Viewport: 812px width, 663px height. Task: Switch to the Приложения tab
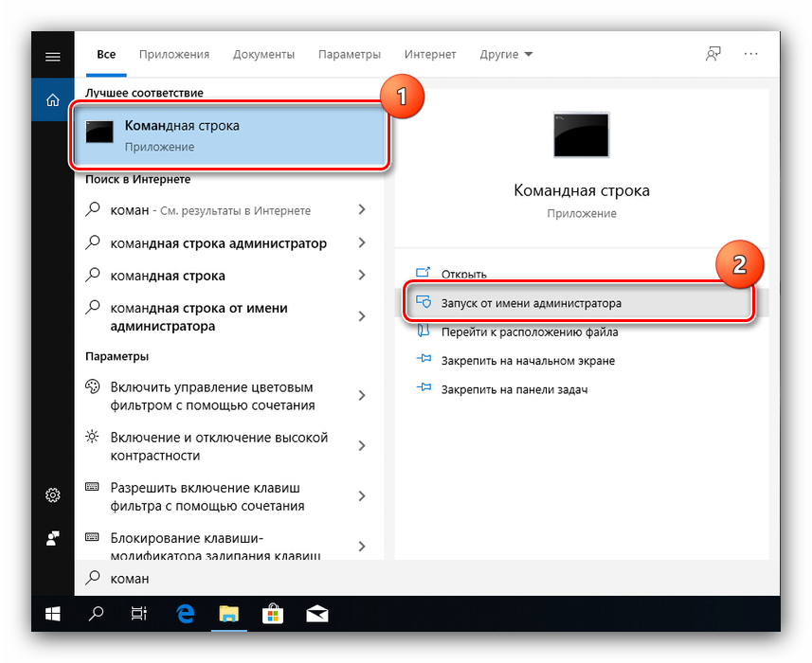(173, 54)
